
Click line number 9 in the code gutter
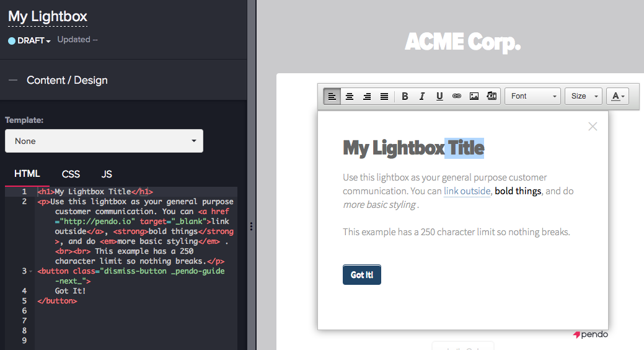click(24, 341)
